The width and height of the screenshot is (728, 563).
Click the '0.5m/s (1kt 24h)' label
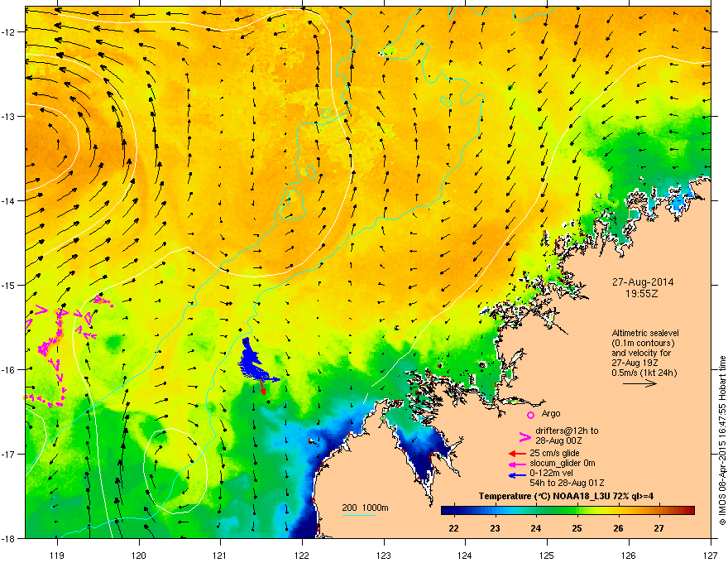click(644, 373)
